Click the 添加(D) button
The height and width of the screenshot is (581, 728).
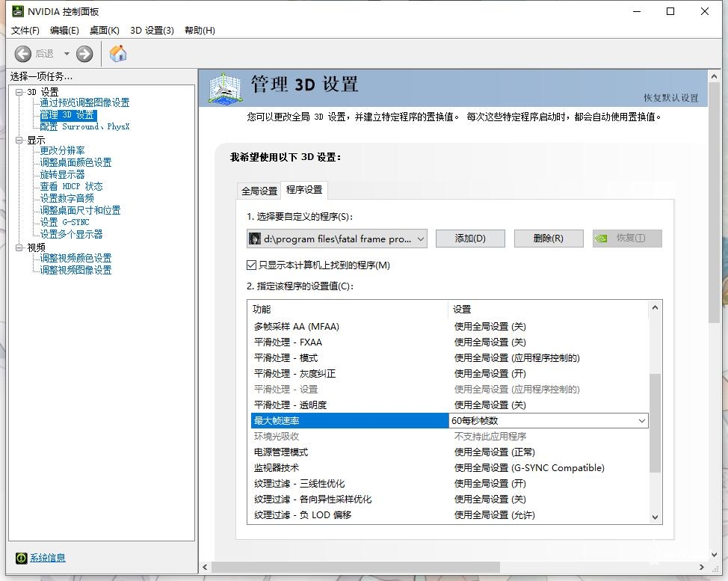click(x=470, y=239)
